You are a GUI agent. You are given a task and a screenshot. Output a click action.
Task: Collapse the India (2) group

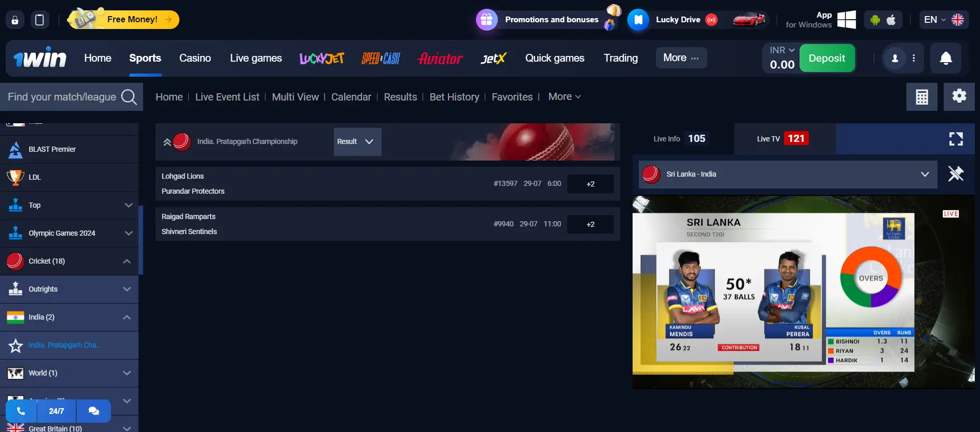[69, 317]
